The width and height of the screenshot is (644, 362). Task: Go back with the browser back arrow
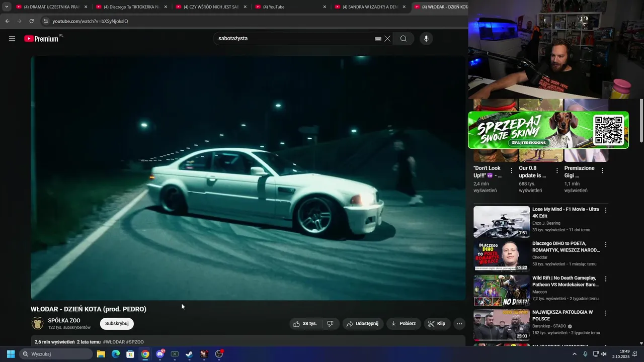pyautogui.click(x=7, y=21)
